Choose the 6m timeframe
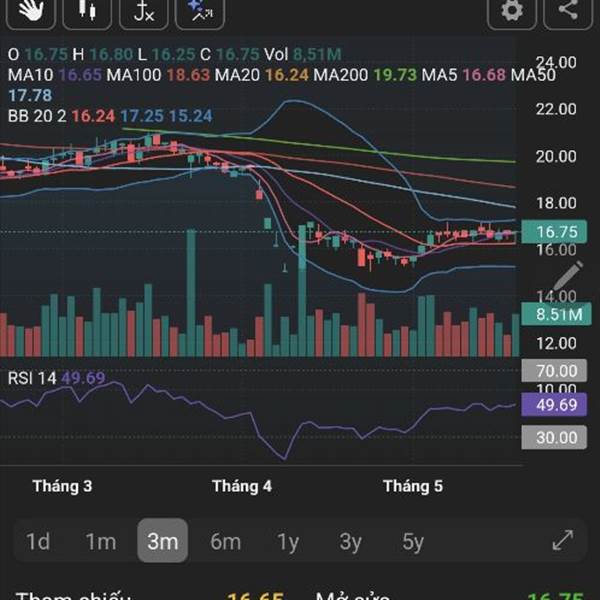The height and width of the screenshot is (600, 600). pos(226,541)
